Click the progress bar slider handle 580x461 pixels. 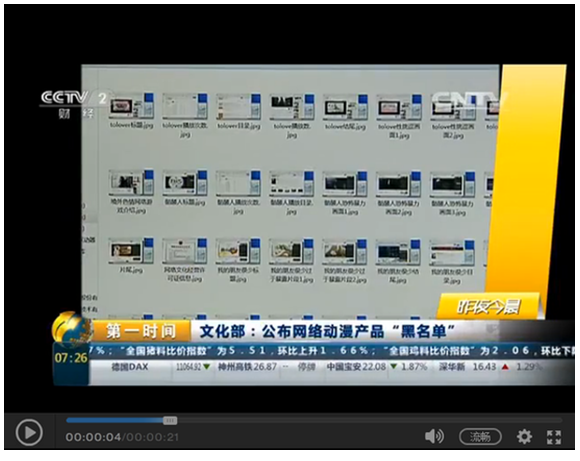click(x=170, y=420)
